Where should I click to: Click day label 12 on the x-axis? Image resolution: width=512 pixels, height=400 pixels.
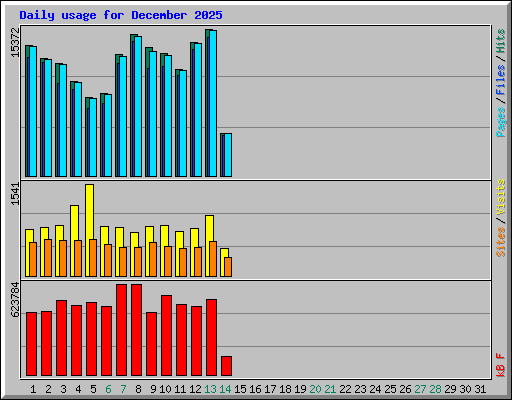click(x=195, y=389)
